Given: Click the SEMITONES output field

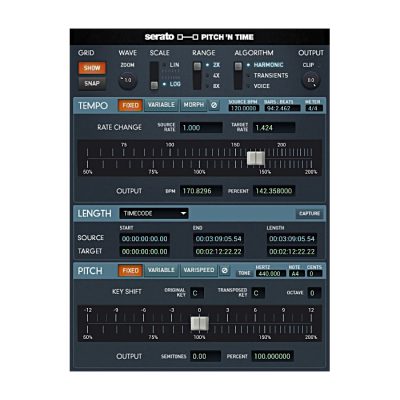Looking at the screenshot, I should pos(206,356).
